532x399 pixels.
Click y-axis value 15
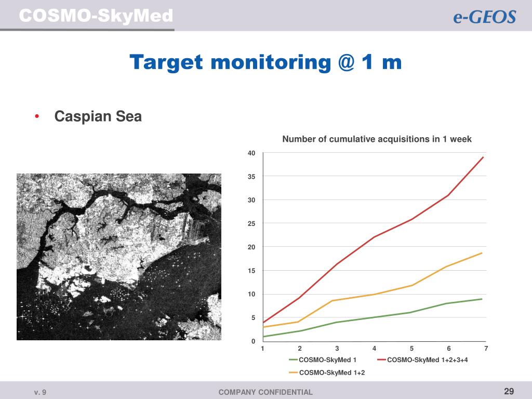251,271
